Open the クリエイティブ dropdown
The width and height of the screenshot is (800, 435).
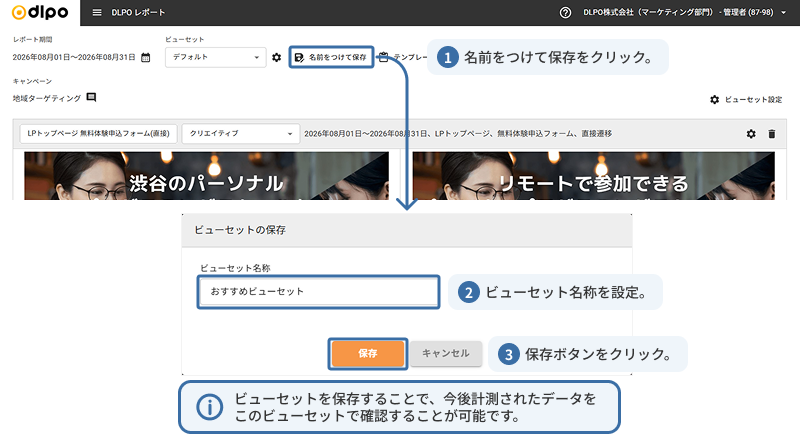(241, 134)
